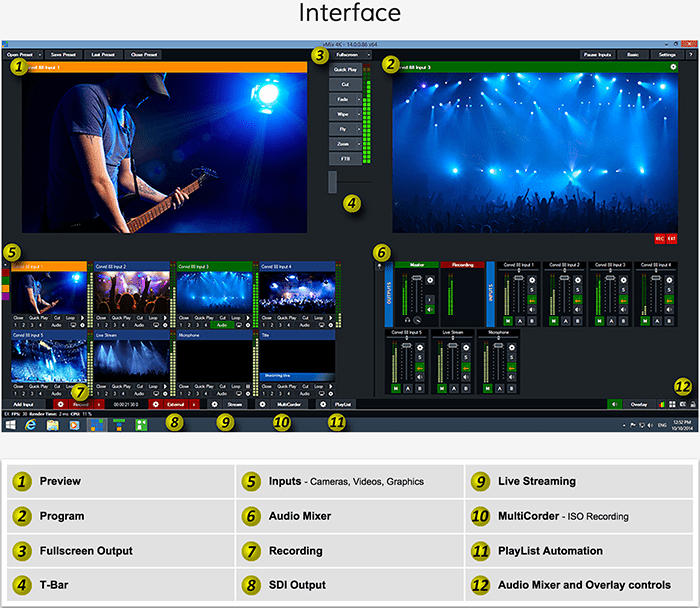Toggle B bus on Input 4 channel
This screenshot has height=608, width=700.
669,321
